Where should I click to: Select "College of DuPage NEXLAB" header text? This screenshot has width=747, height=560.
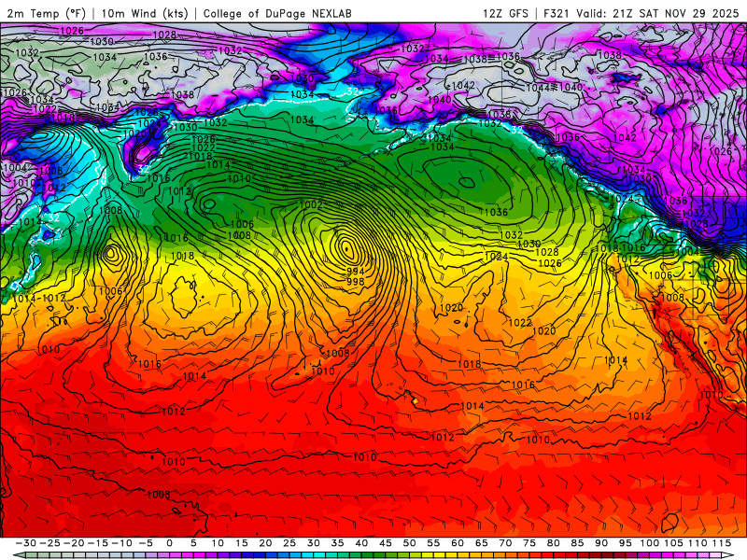[x=277, y=13]
